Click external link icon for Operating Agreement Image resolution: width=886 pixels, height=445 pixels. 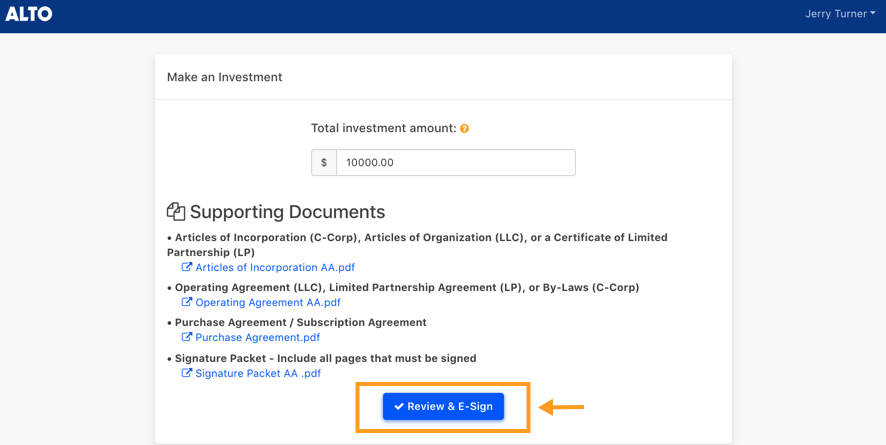coord(186,302)
